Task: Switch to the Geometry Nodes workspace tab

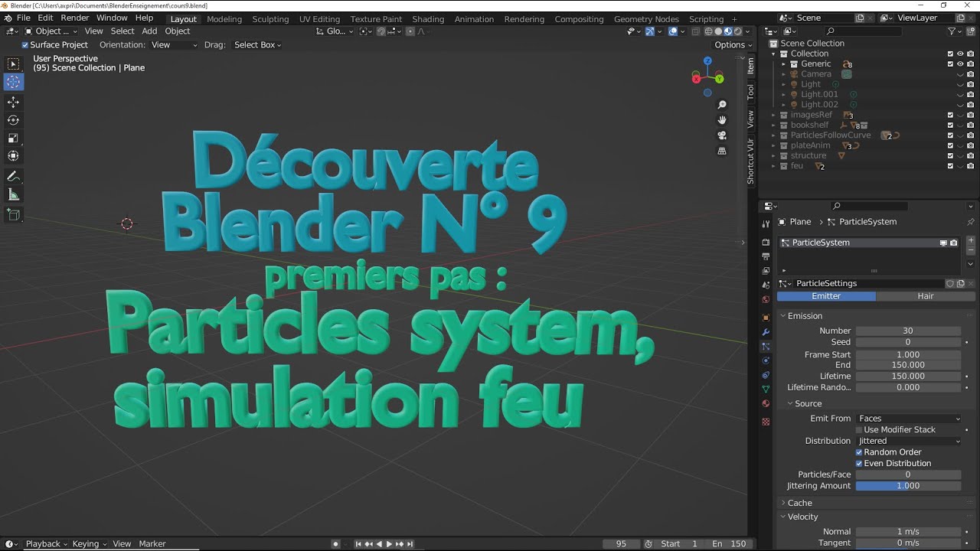Action: 646,19
